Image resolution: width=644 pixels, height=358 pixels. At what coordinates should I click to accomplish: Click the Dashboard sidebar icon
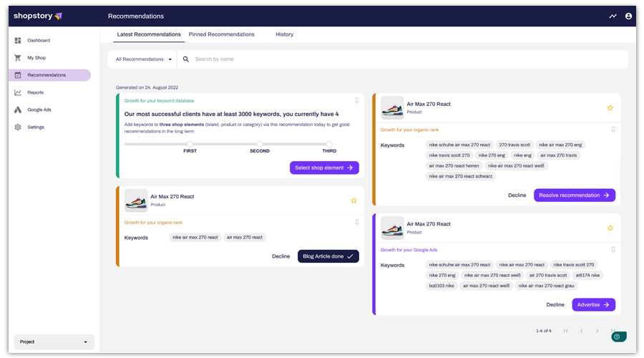coord(18,40)
